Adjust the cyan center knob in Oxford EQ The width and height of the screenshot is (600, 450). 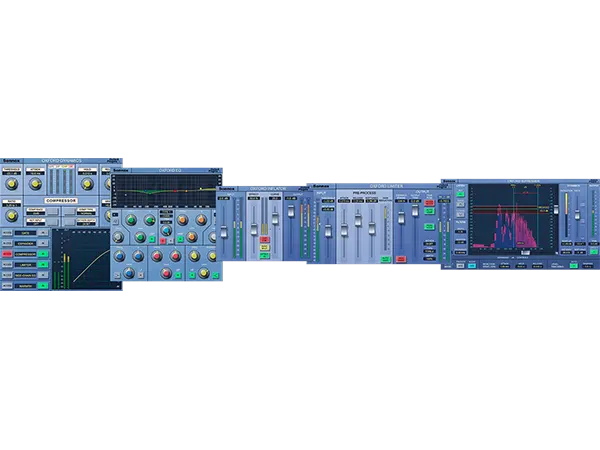pyautogui.click(x=166, y=230)
